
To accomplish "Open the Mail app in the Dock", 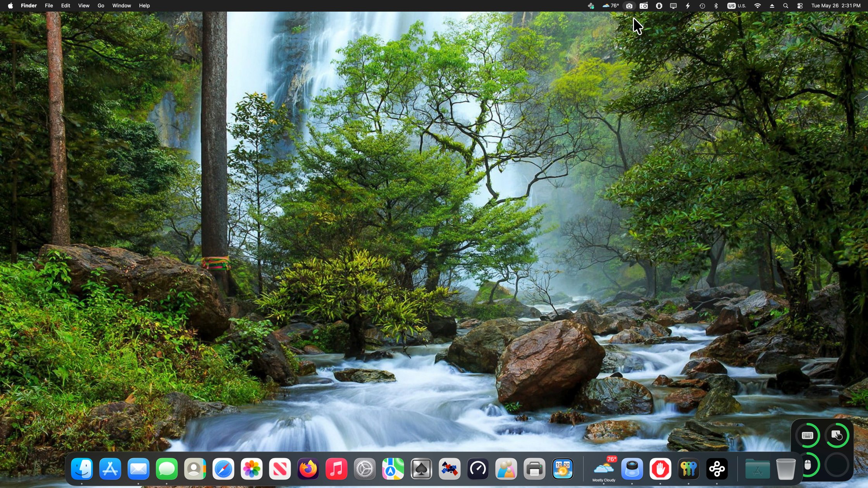I will point(138,469).
